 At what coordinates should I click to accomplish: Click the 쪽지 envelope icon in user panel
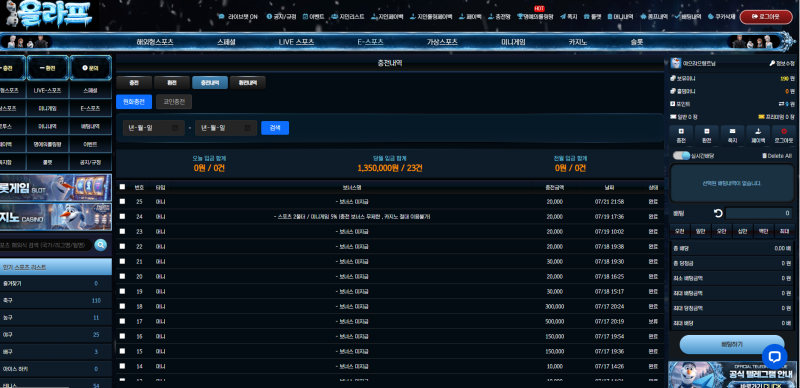tap(732, 131)
